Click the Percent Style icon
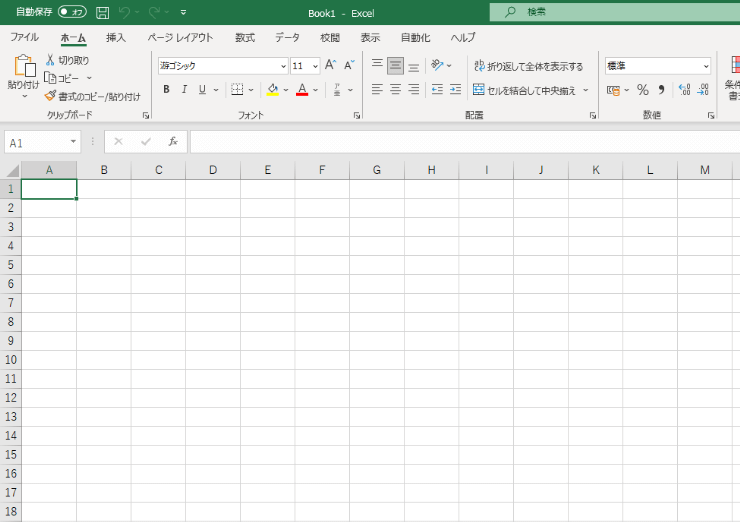This screenshot has height=522, width=740. (642, 90)
